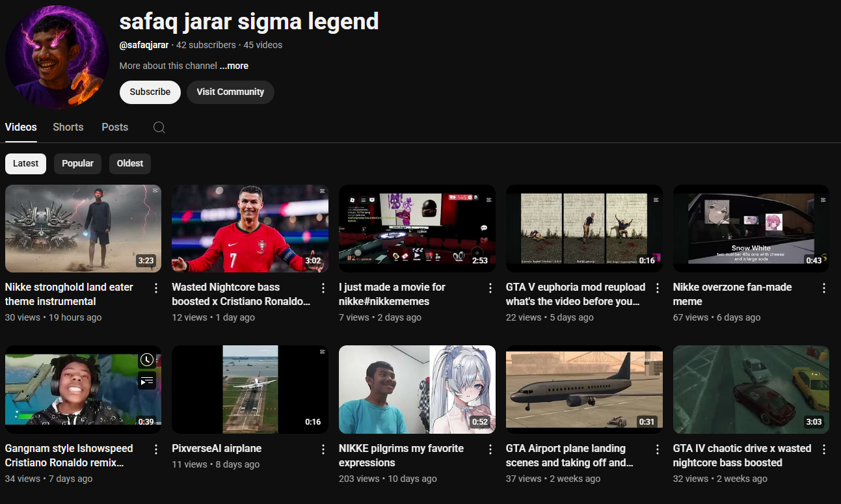Click title 'NIKKE pilgrims my favorite expressions'
Screen dimensions: 841x504
[x=401, y=455]
